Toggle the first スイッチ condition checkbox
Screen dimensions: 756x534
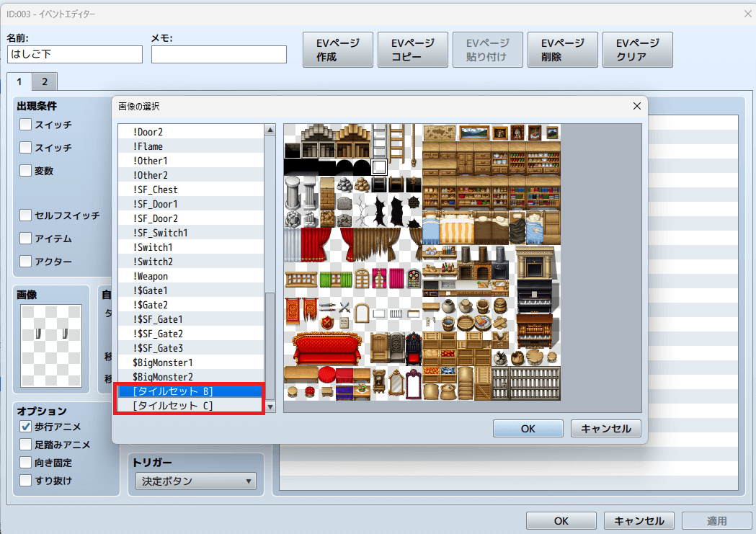pyautogui.click(x=25, y=125)
